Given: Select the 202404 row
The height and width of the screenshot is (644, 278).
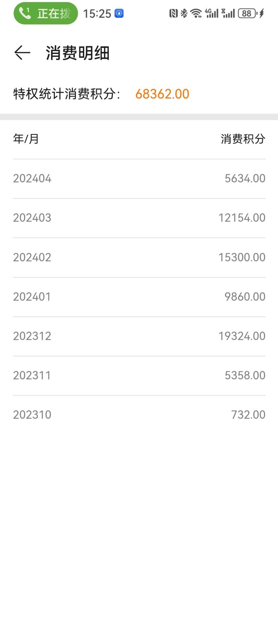Looking at the screenshot, I should (139, 179).
